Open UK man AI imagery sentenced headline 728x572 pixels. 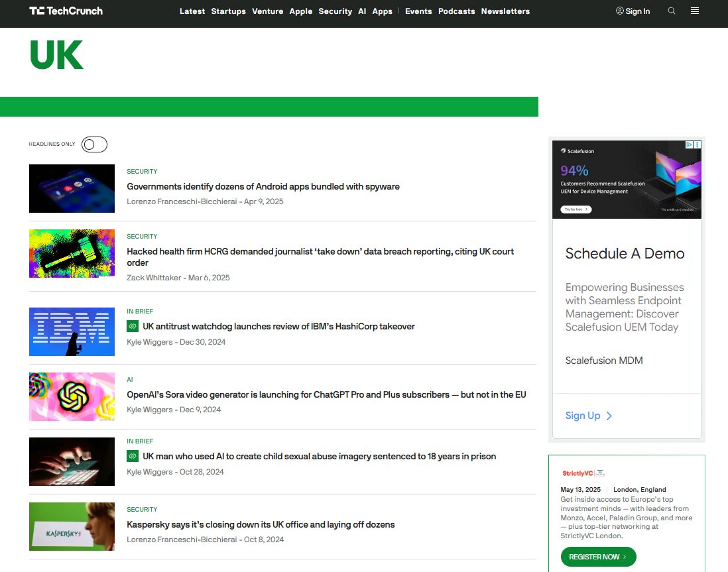click(x=320, y=457)
